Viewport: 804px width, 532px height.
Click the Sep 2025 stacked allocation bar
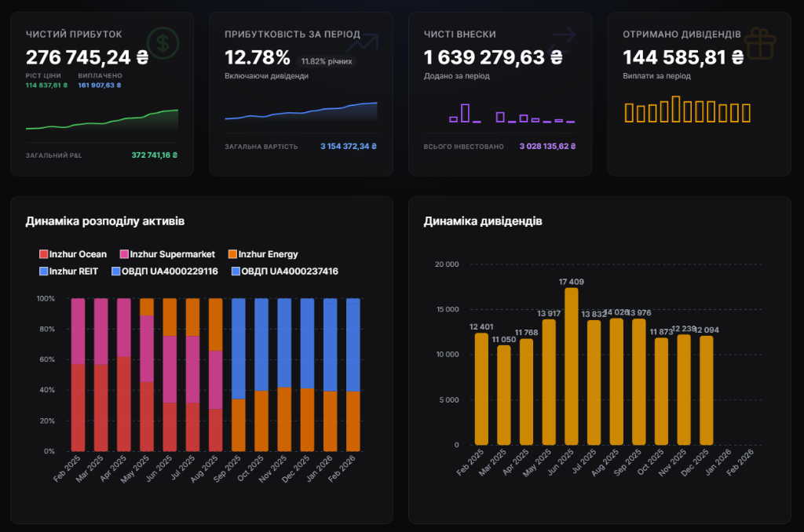coord(239,374)
